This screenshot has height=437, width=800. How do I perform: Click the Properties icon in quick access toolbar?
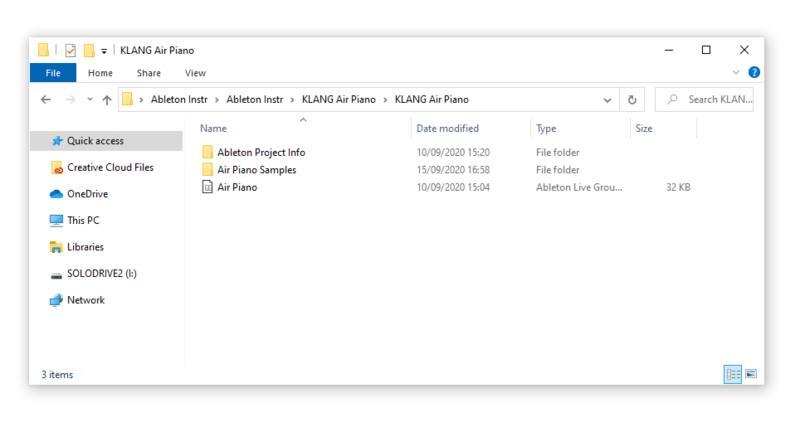point(70,50)
